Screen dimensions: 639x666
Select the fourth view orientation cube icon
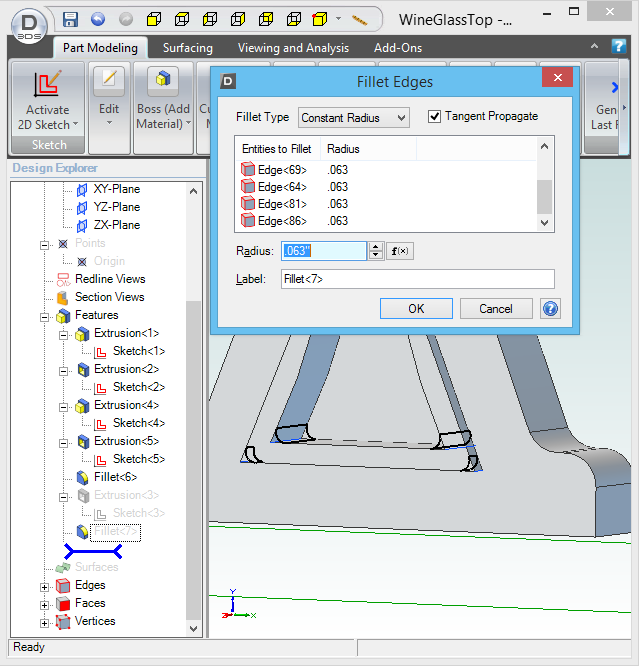pos(238,19)
